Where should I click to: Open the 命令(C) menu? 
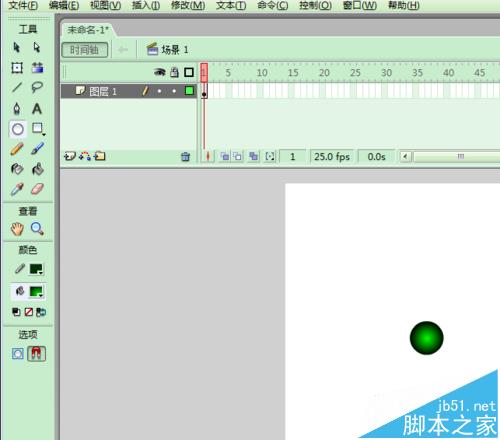273,5
